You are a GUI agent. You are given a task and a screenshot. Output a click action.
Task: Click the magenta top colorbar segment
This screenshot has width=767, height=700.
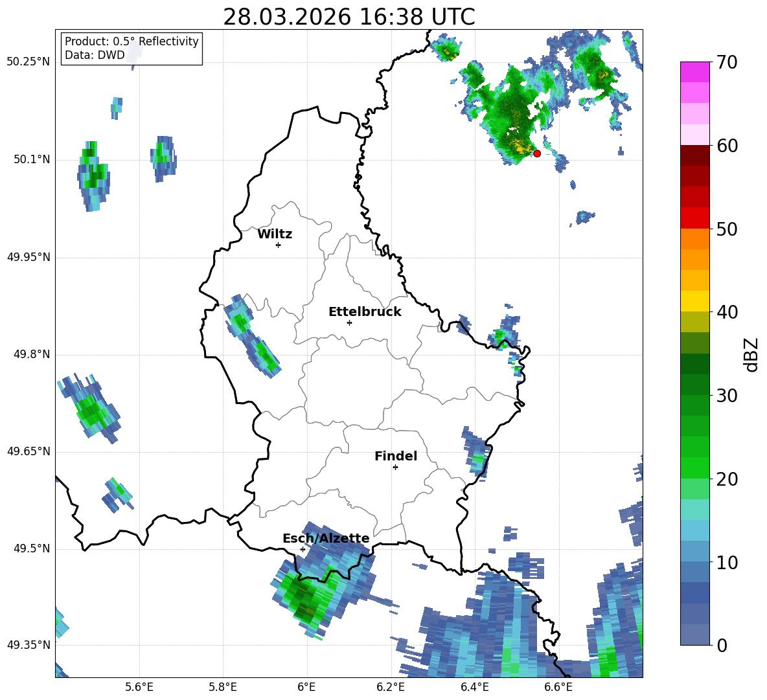(694, 73)
